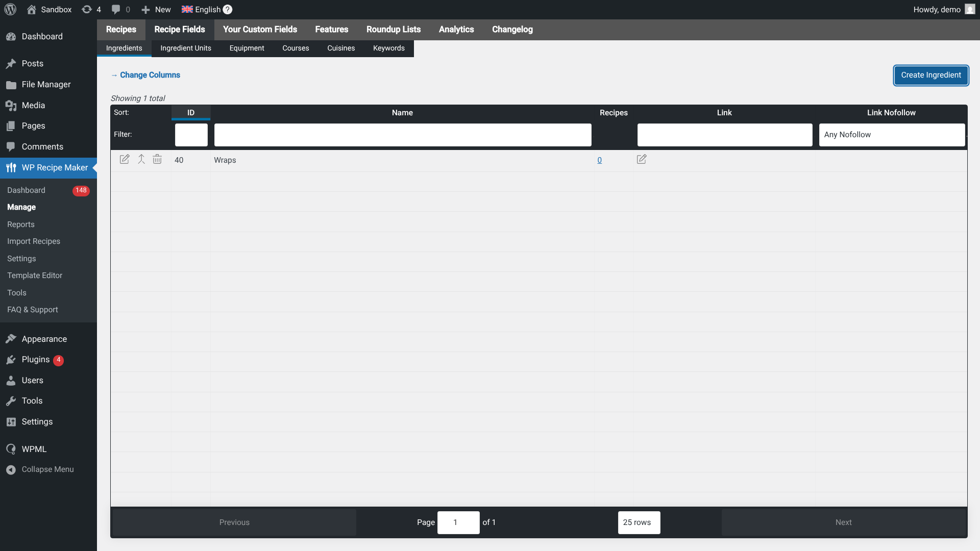Image resolution: width=980 pixels, height=551 pixels.
Task: Click the WPML icon
Action: [11, 449]
